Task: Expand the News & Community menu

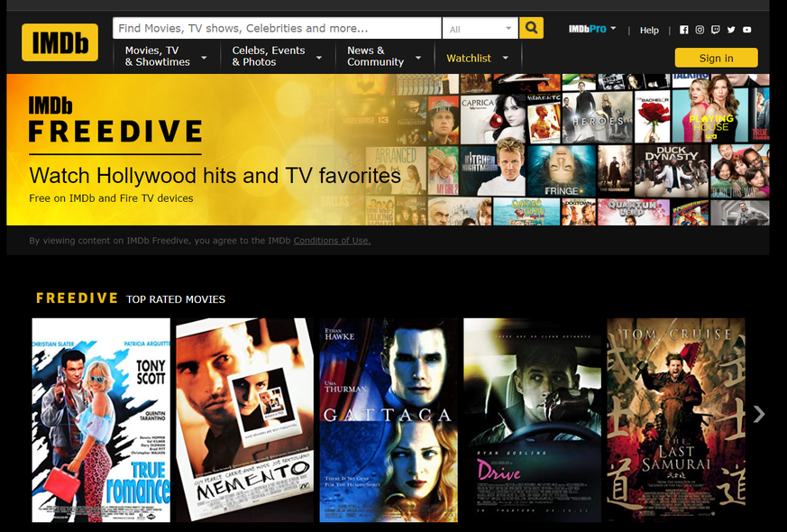Action: tap(384, 56)
